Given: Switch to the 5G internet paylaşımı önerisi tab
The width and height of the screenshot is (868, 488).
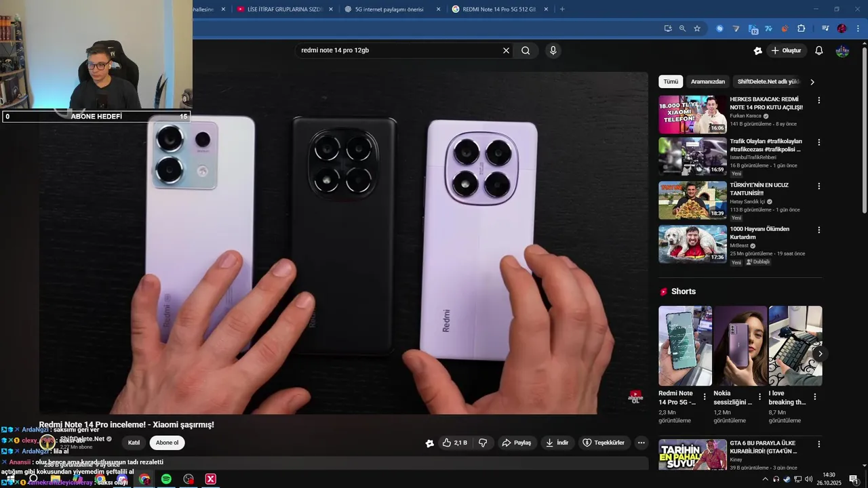Looking at the screenshot, I should pos(389,9).
